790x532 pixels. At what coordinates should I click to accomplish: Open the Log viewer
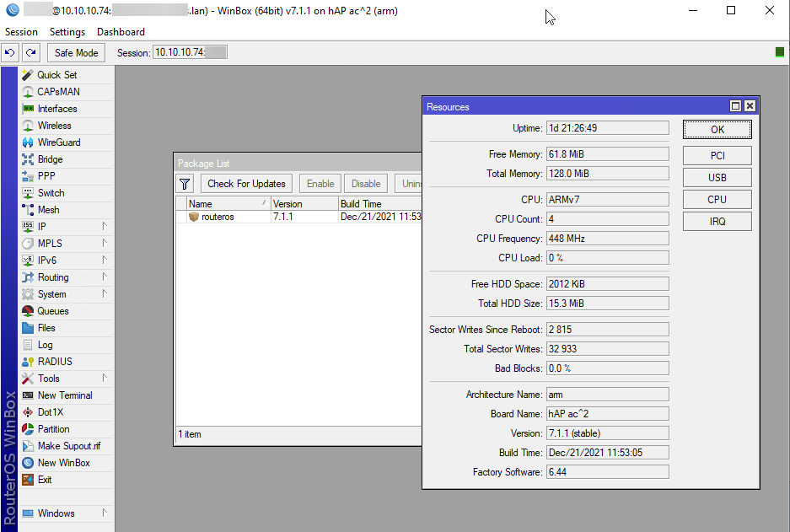coord(66,345)
